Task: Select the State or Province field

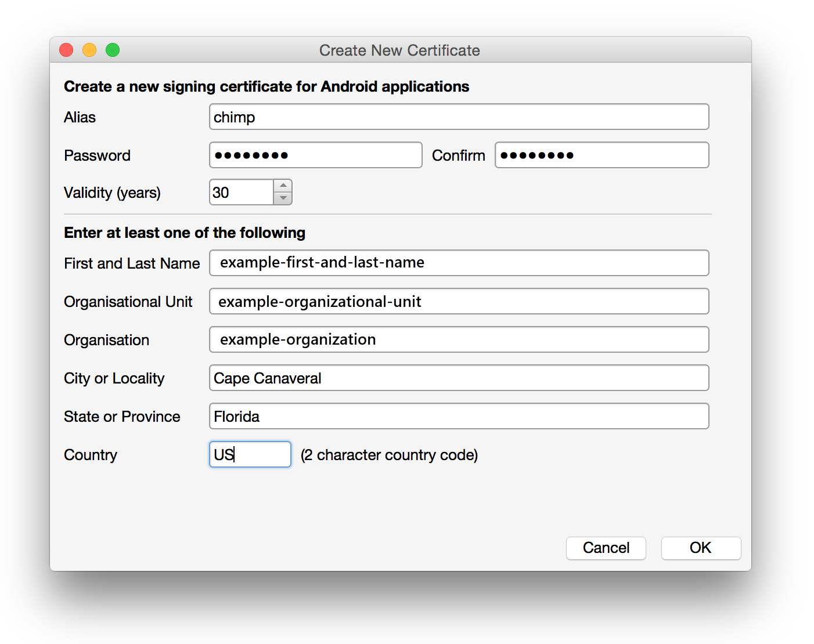Action: tap(459, 417)
